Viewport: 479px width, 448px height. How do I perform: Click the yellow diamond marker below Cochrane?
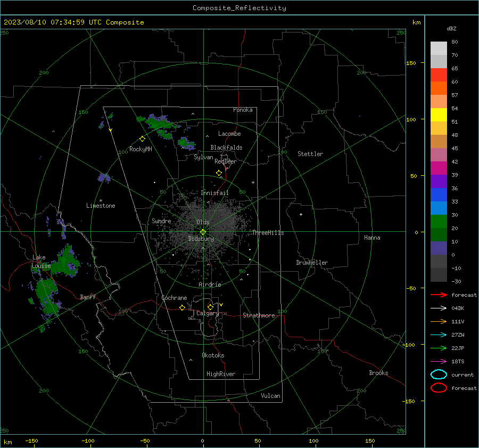(183, 307)
